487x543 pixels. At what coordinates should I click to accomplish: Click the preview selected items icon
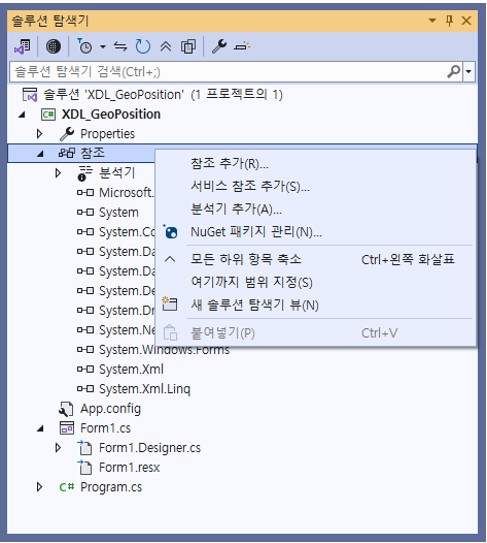click(242, 46)
